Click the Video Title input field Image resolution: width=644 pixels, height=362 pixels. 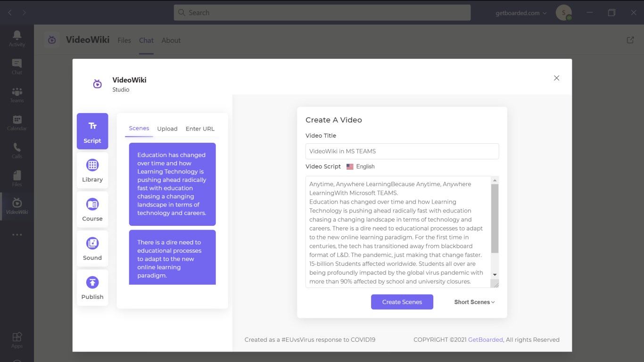(402, 151)
